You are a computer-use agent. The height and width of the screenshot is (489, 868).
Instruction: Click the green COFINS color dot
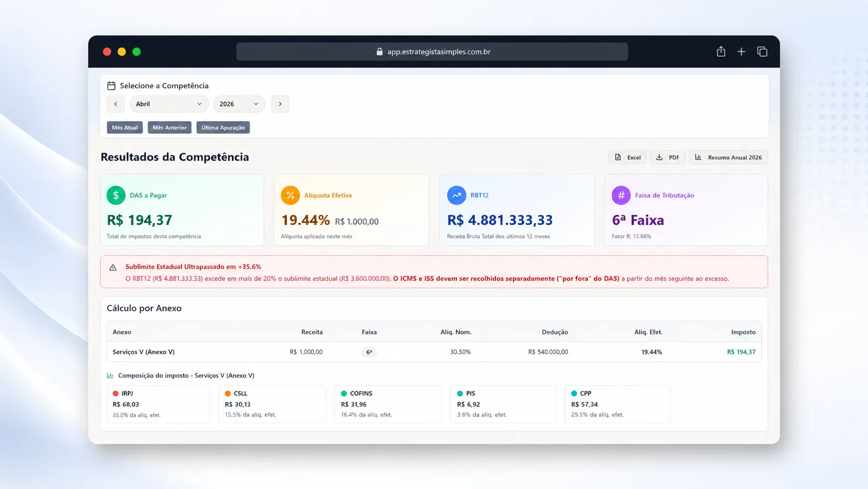pos(344,393)
